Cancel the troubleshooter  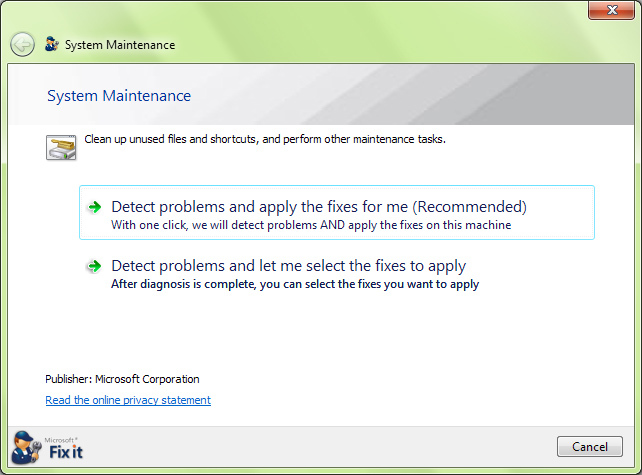pyautogui.click(x=590, y=446)
